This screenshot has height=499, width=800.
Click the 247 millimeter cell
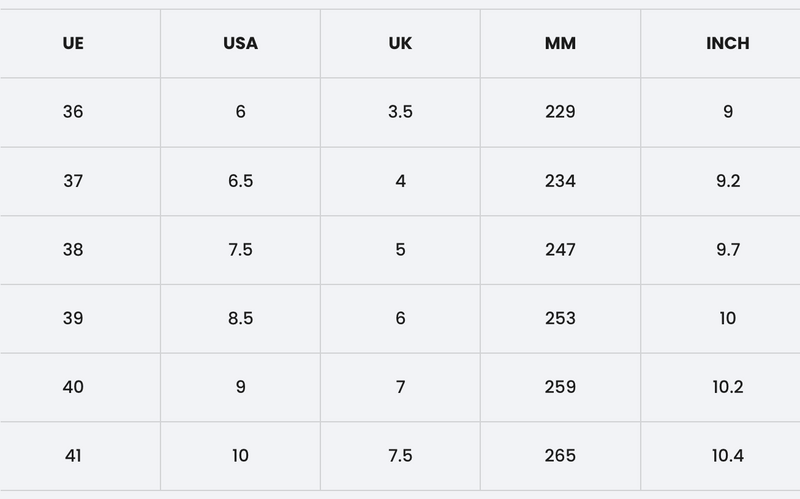pos(560,250)
